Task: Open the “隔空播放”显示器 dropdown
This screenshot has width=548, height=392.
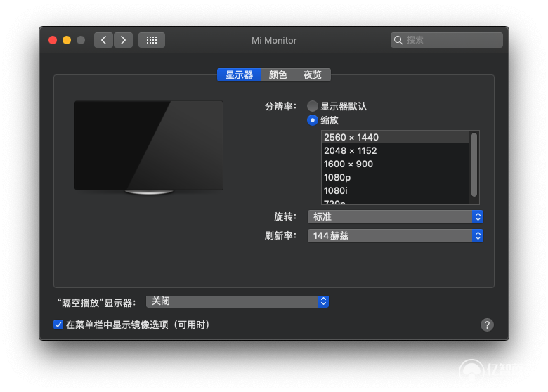Action: (237, 301)
